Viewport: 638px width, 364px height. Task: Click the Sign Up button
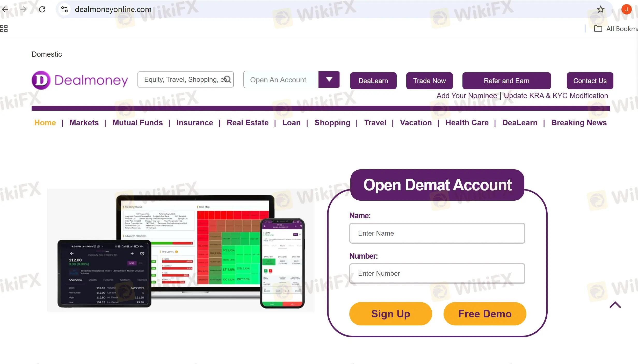390,314
